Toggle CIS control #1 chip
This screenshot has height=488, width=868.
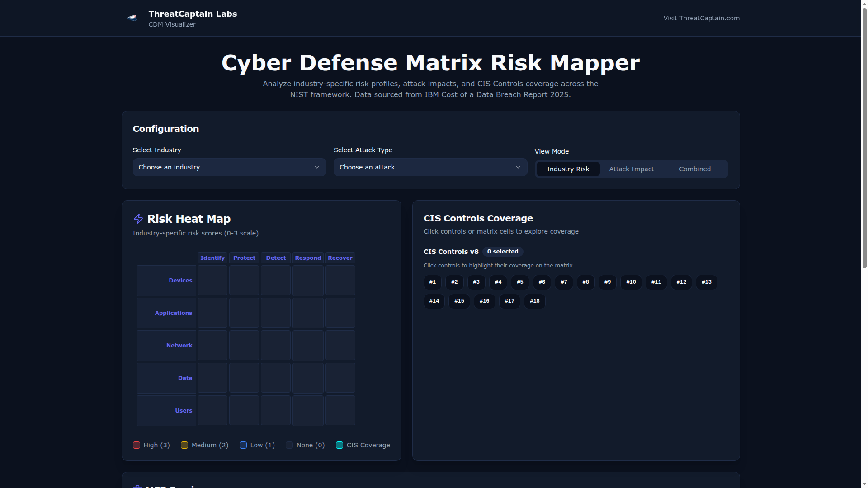433,282
